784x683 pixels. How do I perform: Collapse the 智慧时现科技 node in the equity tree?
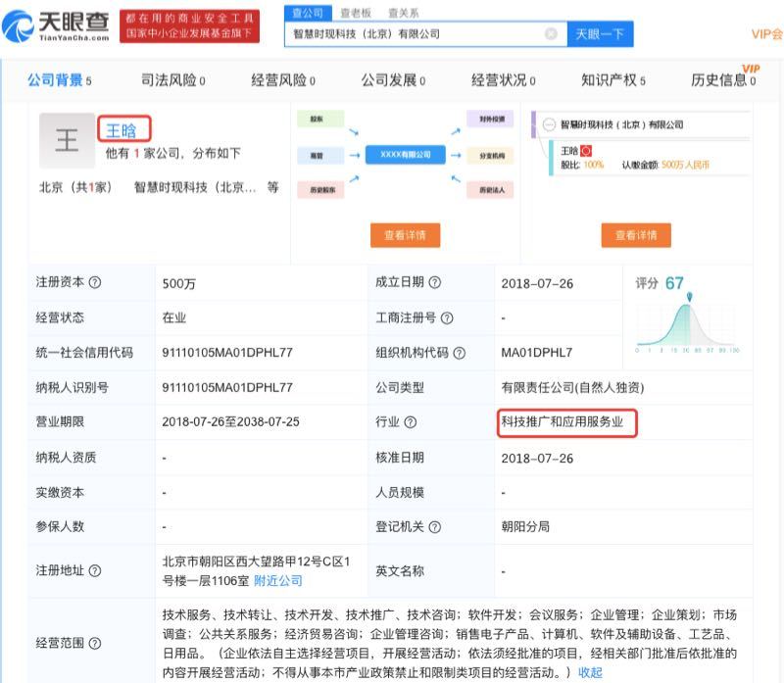point(550,123)
